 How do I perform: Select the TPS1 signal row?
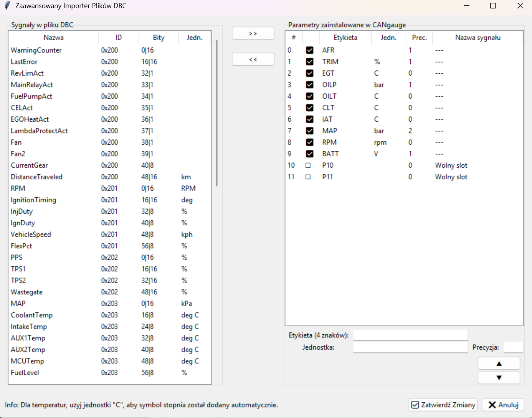pyautogui.click(x=110, y=269)
